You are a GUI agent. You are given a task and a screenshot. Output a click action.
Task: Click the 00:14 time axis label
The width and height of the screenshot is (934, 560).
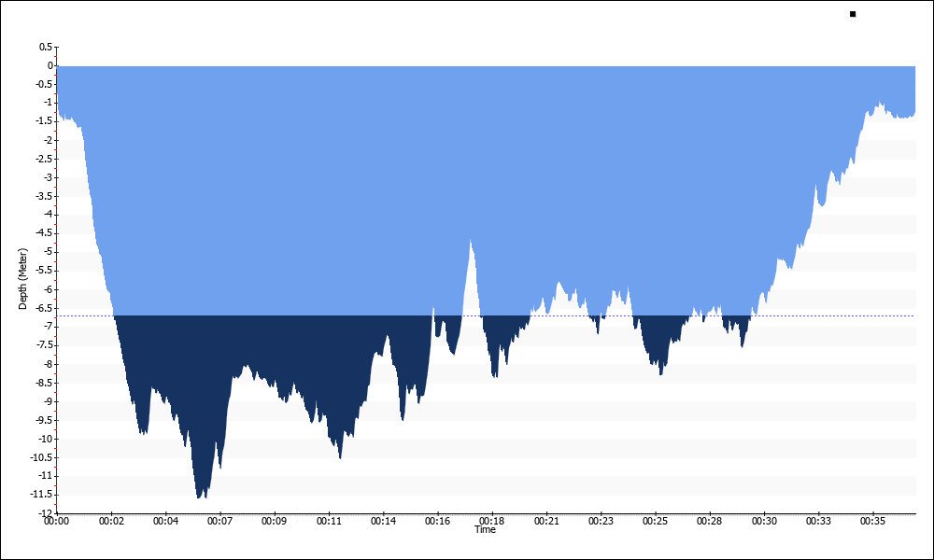tap(383, 522)
